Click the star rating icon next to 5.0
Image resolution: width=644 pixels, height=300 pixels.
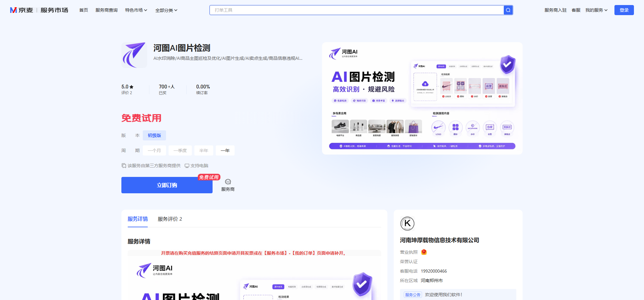[x=131, y=87]
